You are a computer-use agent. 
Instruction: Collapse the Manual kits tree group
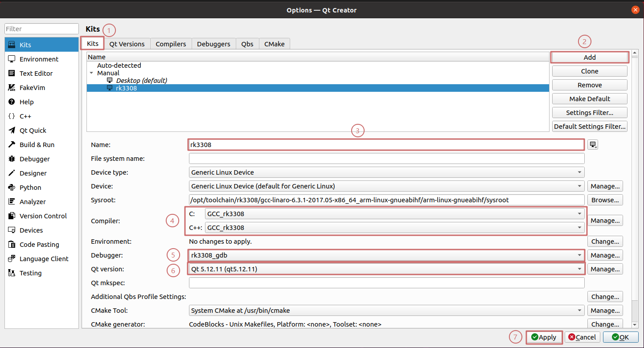click(91, 73)
